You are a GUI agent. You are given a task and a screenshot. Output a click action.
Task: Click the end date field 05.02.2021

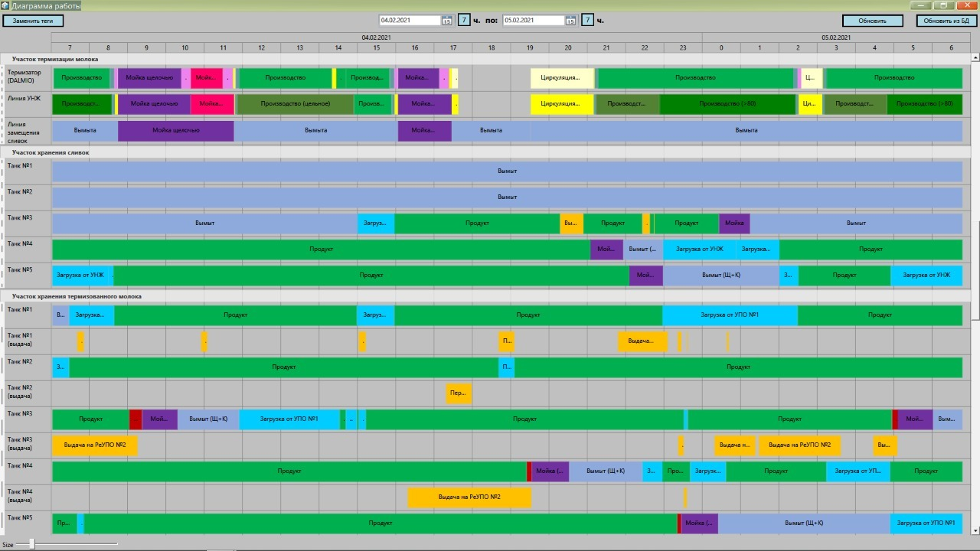point(533,21)
